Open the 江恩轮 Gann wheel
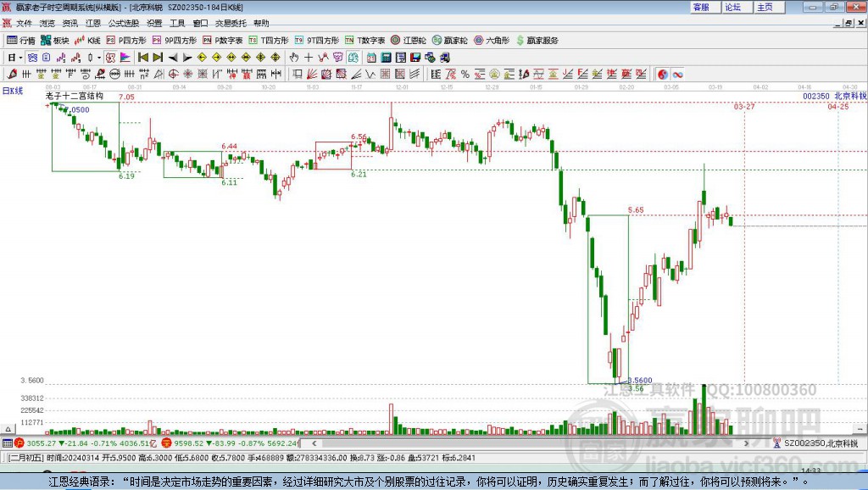868x490 pixels. pyautogui.click(x=409, y=41)
